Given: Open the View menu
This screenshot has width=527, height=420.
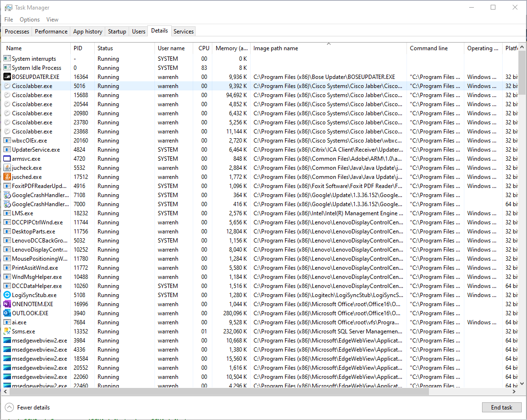Looking at the screenshot, I should 52,20.
